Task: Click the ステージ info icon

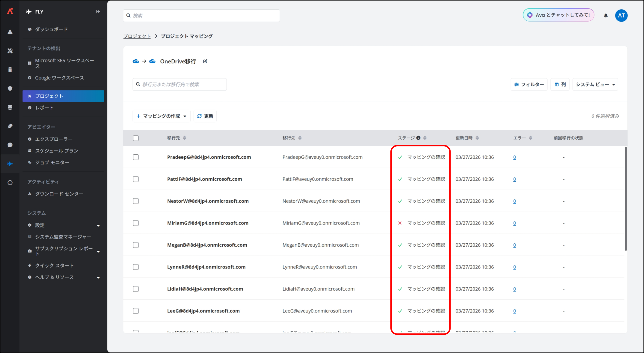Action: point(418,138)
